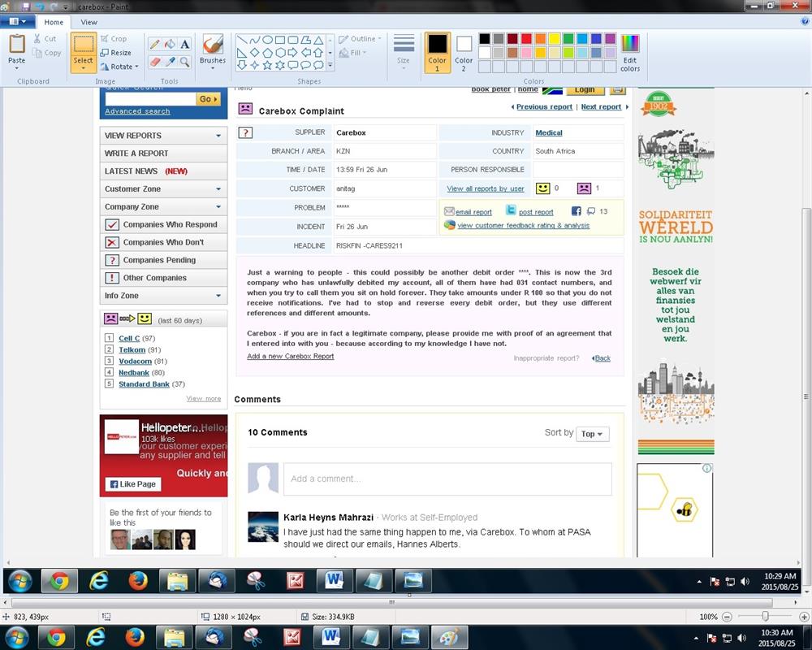The image size is (812, 650).
Task: Click Paint's horizontal scrollbar
Action: (391, 602)
